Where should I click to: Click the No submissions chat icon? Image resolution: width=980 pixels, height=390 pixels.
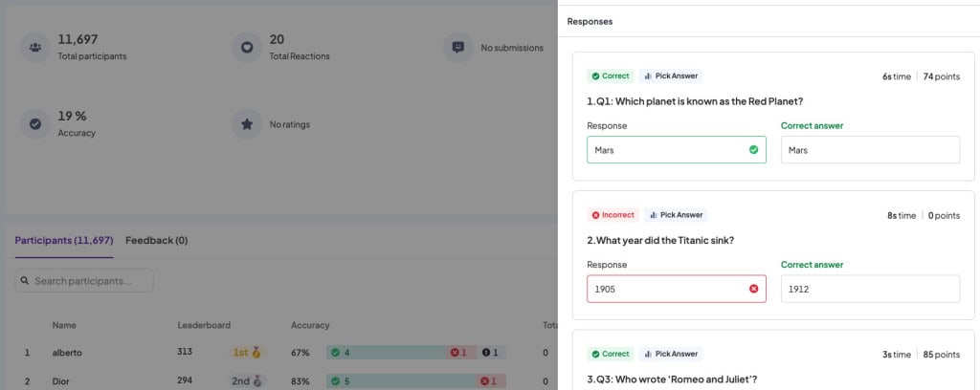click(457, 47)
